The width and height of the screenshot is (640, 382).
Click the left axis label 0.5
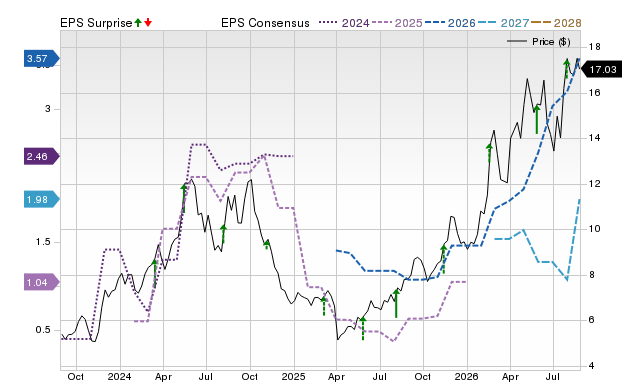pos(43,330)
